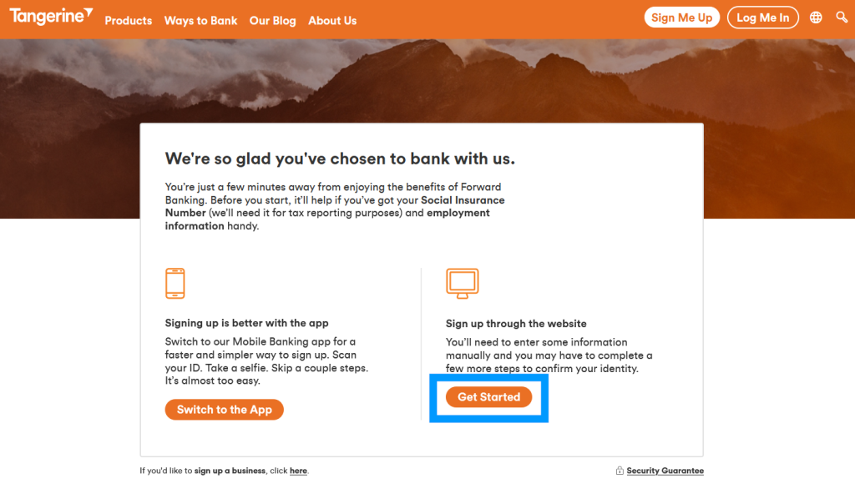The image size is (855, 504).
Task: Click the business signup 'here' link
Action: 298,471
